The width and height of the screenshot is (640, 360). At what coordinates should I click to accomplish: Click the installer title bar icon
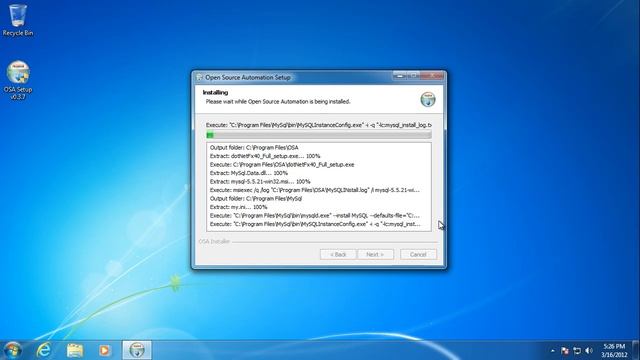[200, 77]
